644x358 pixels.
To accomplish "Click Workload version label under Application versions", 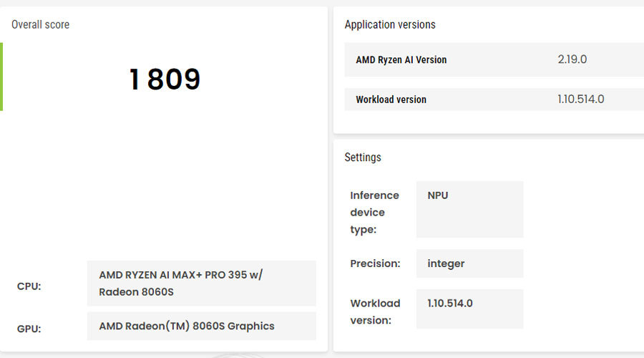I will pyautogui.click(x=391, y=100).
